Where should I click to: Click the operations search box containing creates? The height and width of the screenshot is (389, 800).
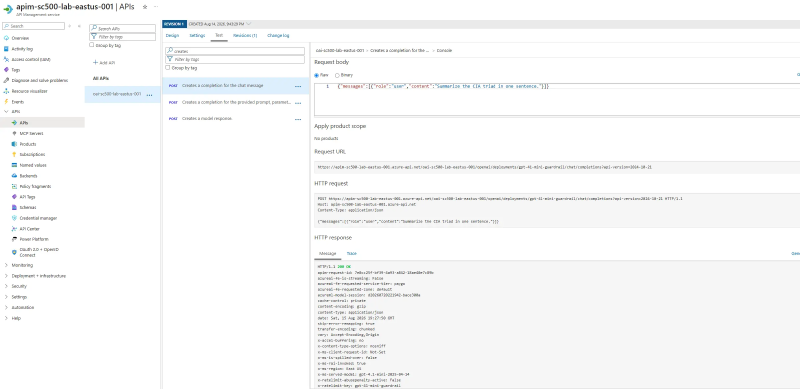point(235,51)
